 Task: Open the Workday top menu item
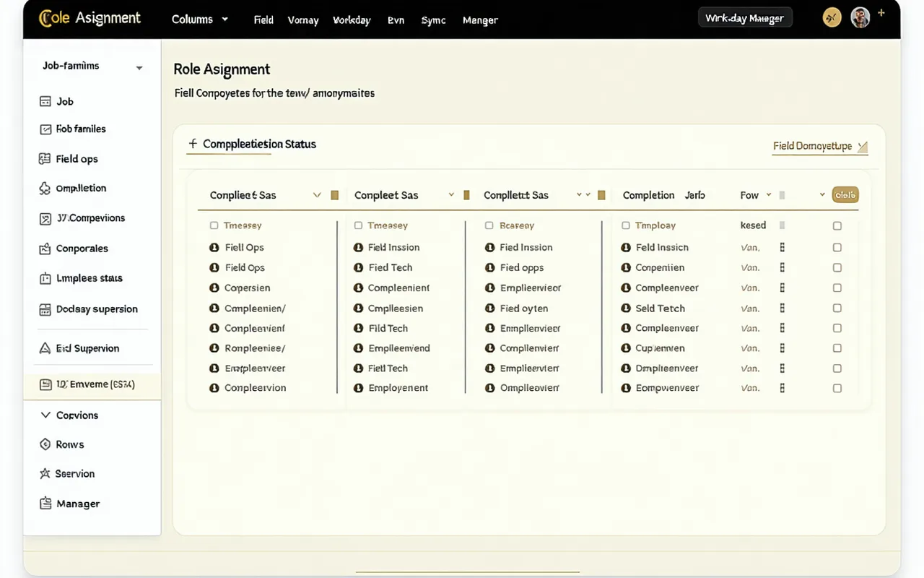tap(352, 20)
